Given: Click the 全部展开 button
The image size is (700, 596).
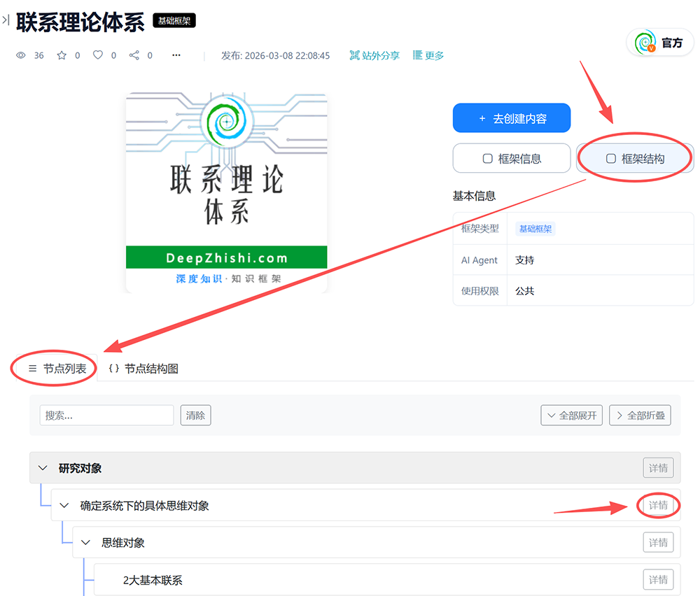Looking at the screenshot, I should tap(571, 416).
